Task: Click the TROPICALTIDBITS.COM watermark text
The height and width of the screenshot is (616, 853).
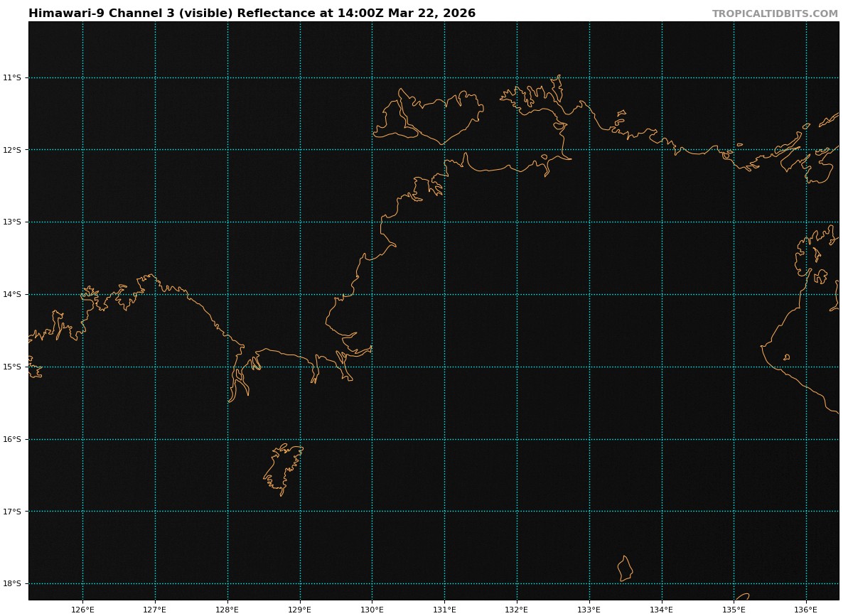Action: click(775, 14)
